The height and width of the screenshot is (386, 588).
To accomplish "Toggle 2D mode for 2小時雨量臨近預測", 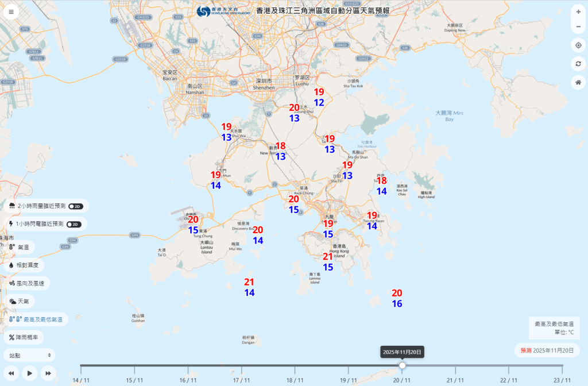I will (x=76, y=205).
